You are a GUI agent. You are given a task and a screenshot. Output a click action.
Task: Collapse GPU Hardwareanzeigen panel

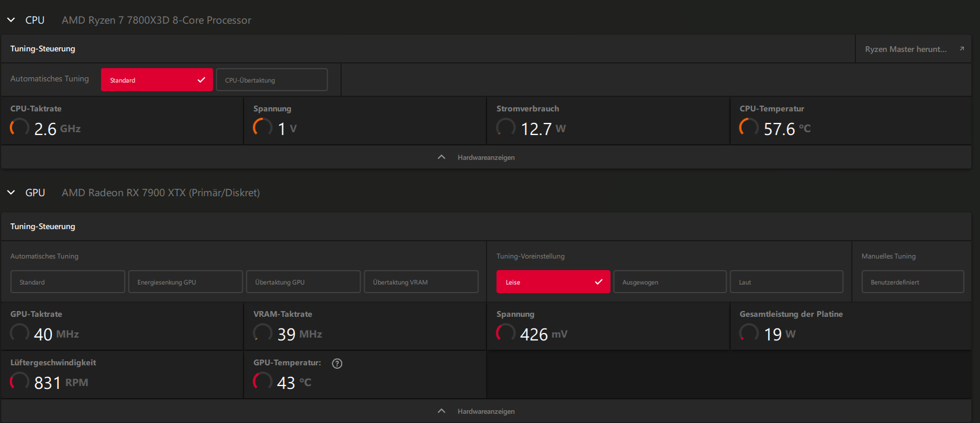click(x=486, y=411)
